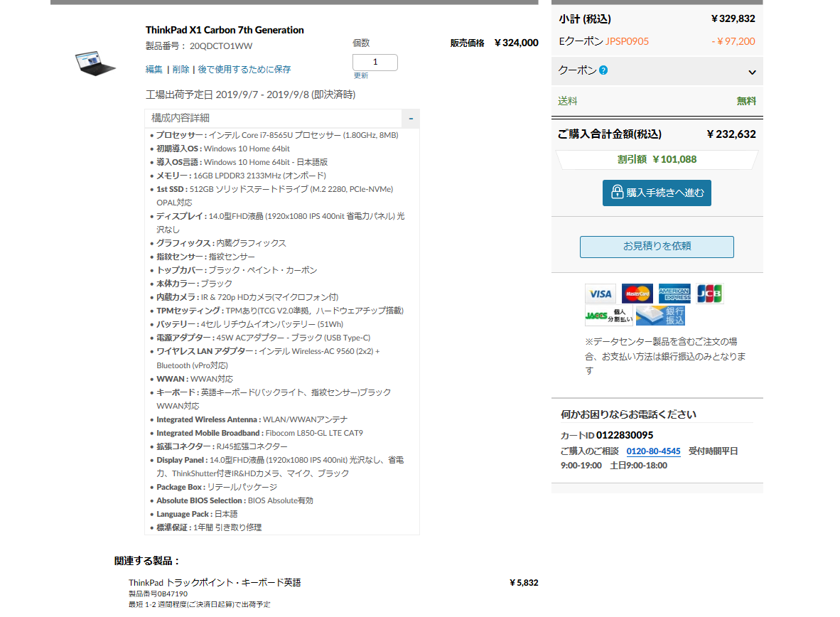Click the Package Box リテールパッケージ row
Screen dimensions: 840x617
point(217,488)
